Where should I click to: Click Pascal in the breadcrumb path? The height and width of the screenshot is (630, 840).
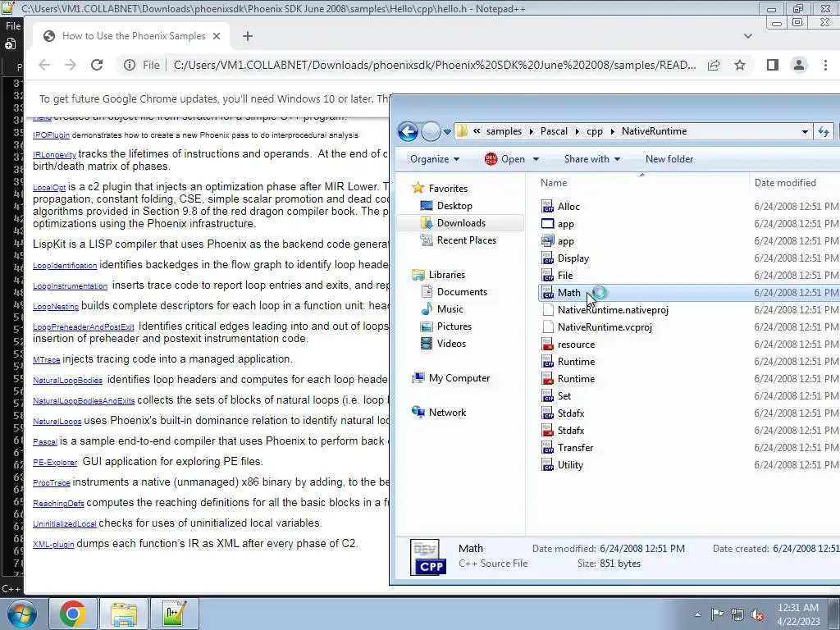554,131
